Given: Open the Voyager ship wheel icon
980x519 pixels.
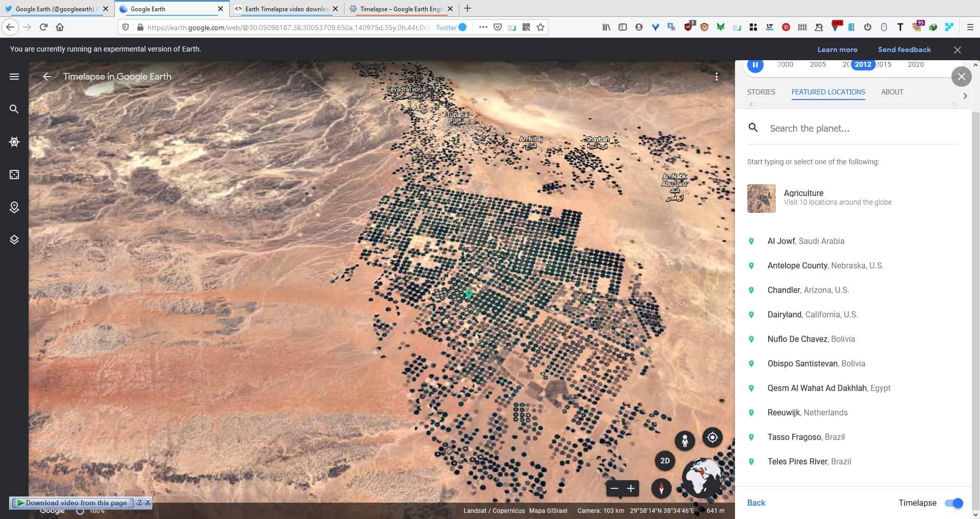Looking at the screenshot, I should pyautogui.click(x=14, y=141).
